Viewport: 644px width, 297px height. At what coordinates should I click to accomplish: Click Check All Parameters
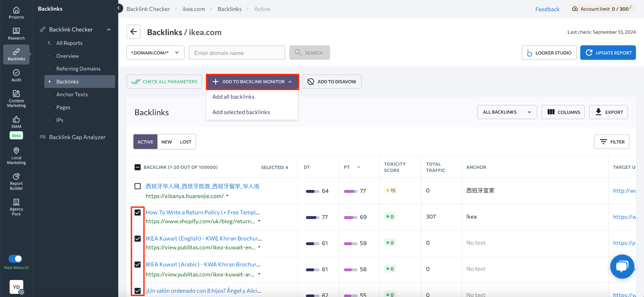tap(164, 82)
